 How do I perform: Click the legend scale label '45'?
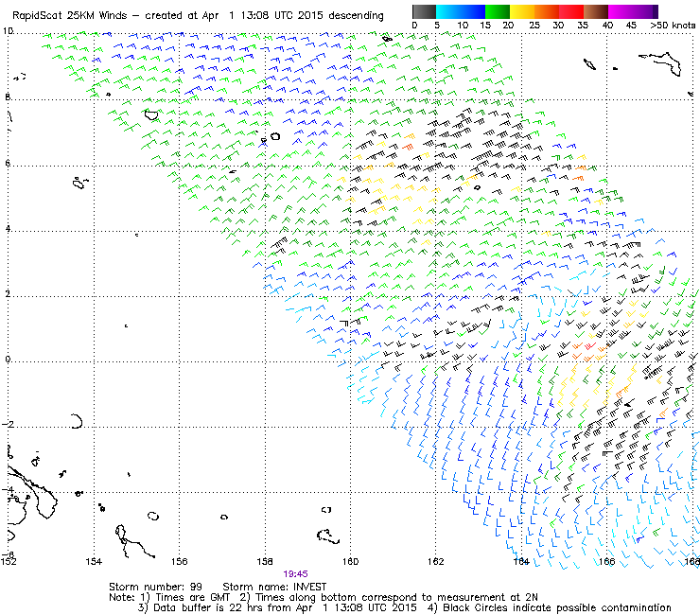(631, 26)
